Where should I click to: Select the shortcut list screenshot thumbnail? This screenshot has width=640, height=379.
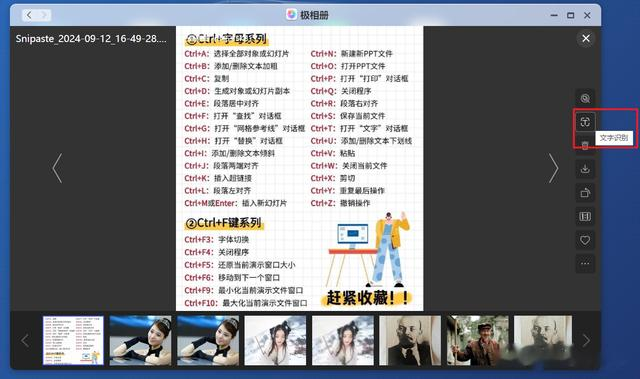(73, 340)
